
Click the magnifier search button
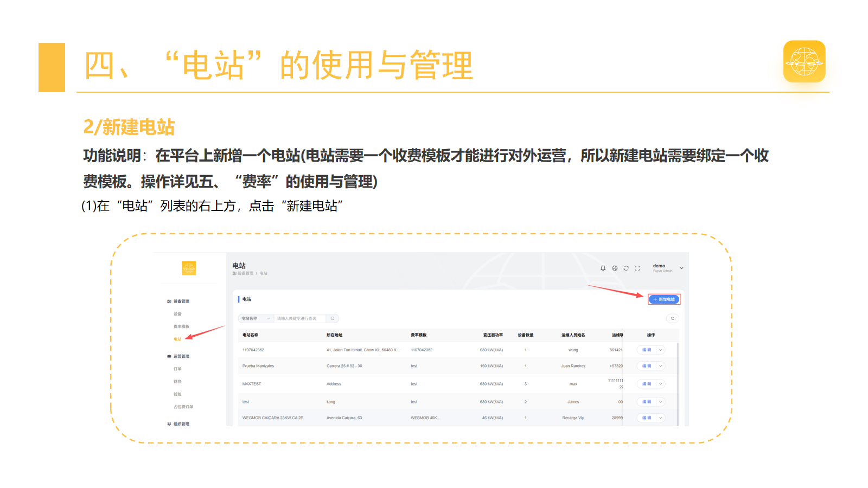click(333, 319)
